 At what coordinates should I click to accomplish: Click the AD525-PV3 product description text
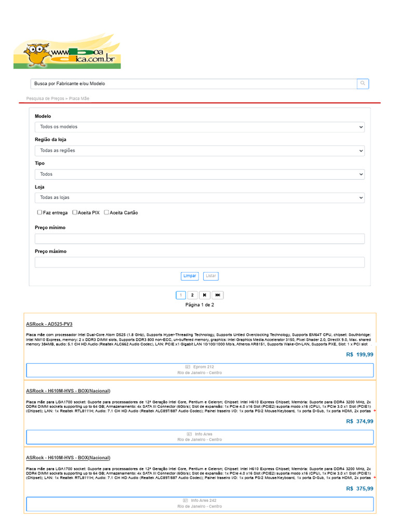[x=198, y=339]
